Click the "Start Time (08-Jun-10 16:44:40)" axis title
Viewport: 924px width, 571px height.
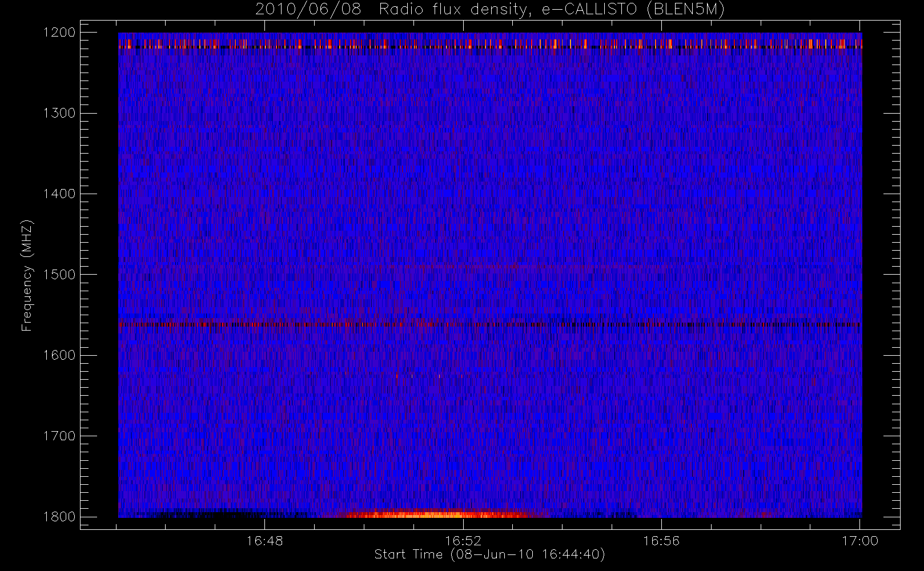click(489, 554)
